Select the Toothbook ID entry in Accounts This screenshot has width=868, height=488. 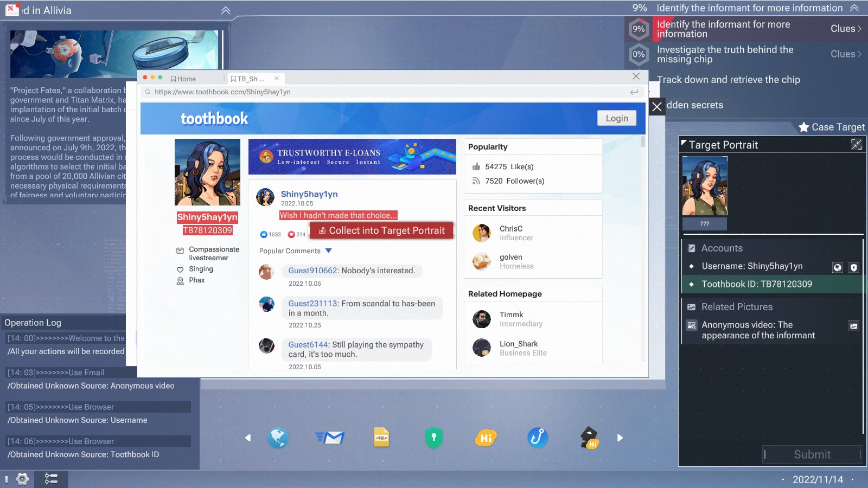[x=756, y=284]
